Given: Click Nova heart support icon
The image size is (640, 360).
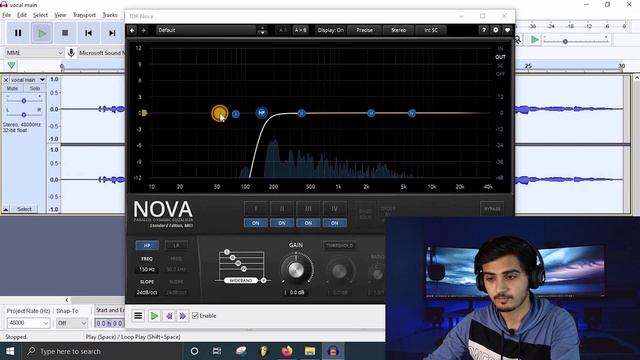Looking at the screenshot, I should (507, 30).
